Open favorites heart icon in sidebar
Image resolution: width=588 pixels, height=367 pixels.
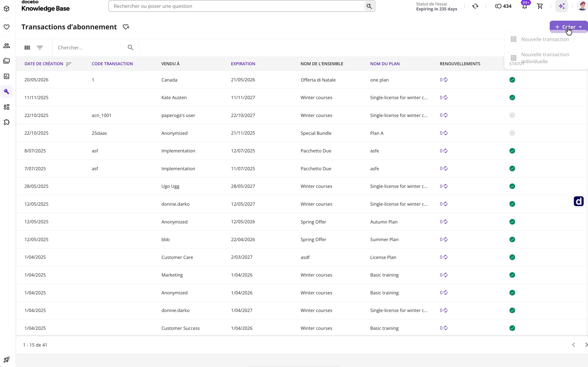tap(7, 27)
